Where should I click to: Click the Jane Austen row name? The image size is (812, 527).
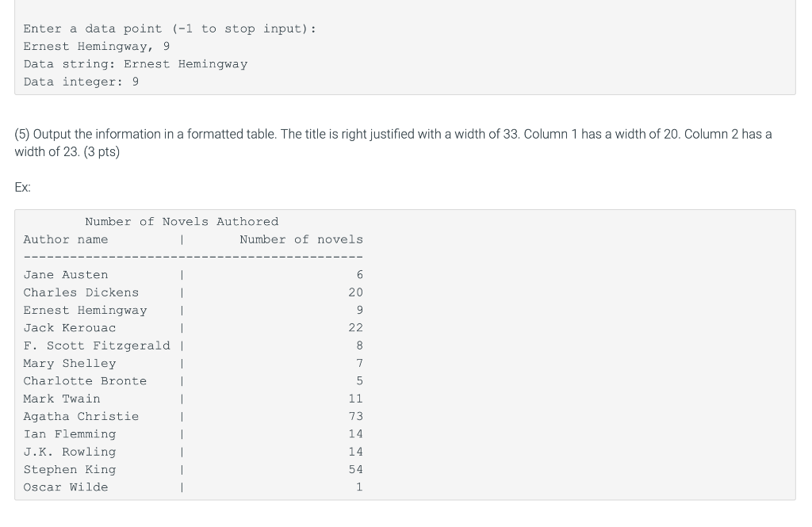tap(66, 275)
